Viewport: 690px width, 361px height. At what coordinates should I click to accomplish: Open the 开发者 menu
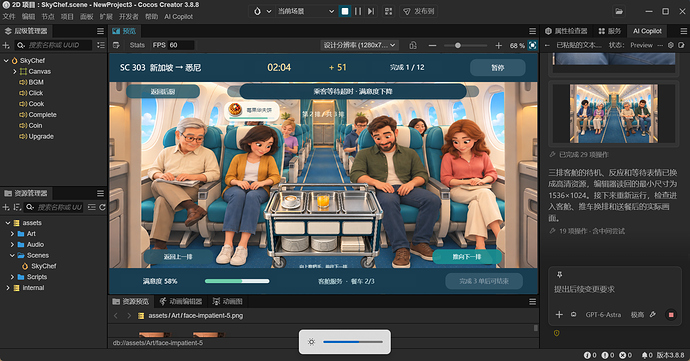pyautogui.click(x=128, y=17)
